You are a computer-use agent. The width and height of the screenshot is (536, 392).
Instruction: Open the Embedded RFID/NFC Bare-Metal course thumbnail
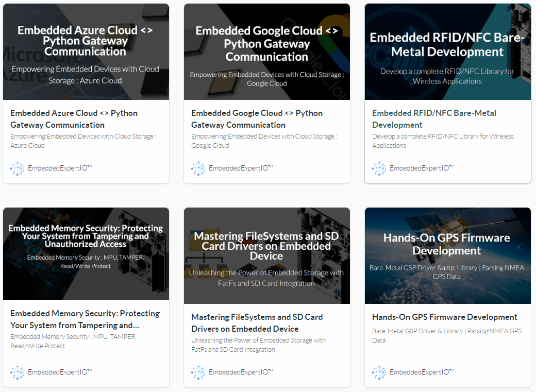447,52
